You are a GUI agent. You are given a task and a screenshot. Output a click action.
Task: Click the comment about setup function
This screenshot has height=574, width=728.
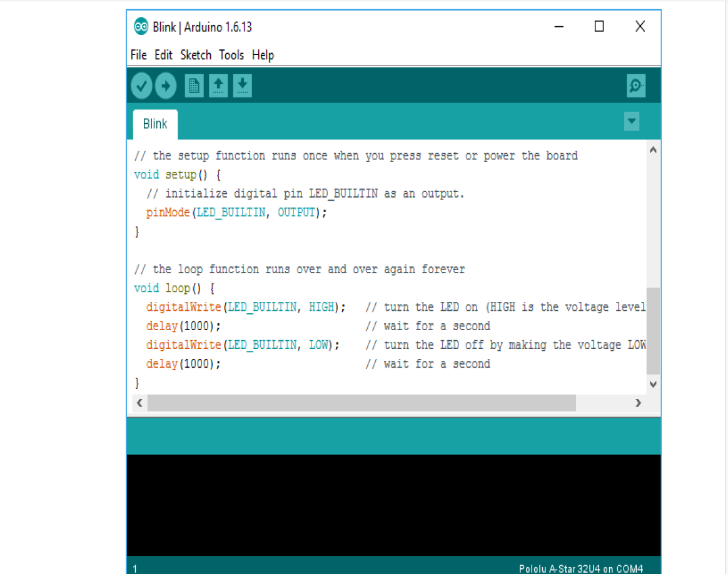point(356,156)
